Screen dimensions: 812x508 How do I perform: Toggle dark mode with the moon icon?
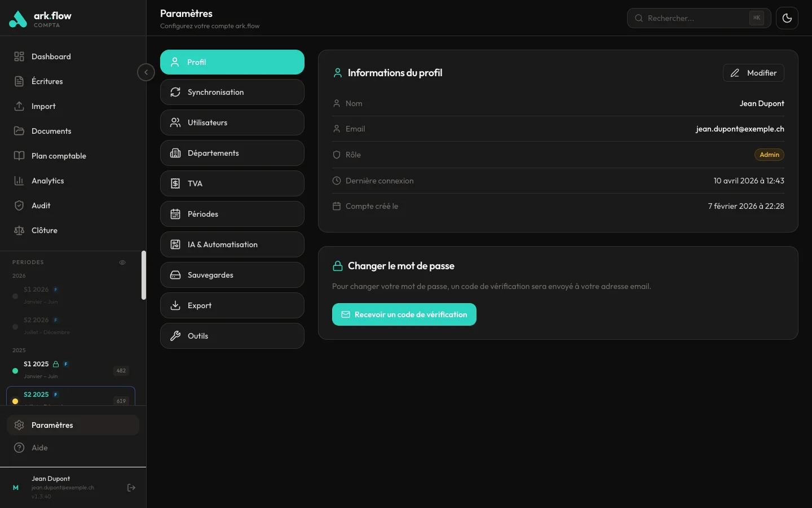[787, 17]
